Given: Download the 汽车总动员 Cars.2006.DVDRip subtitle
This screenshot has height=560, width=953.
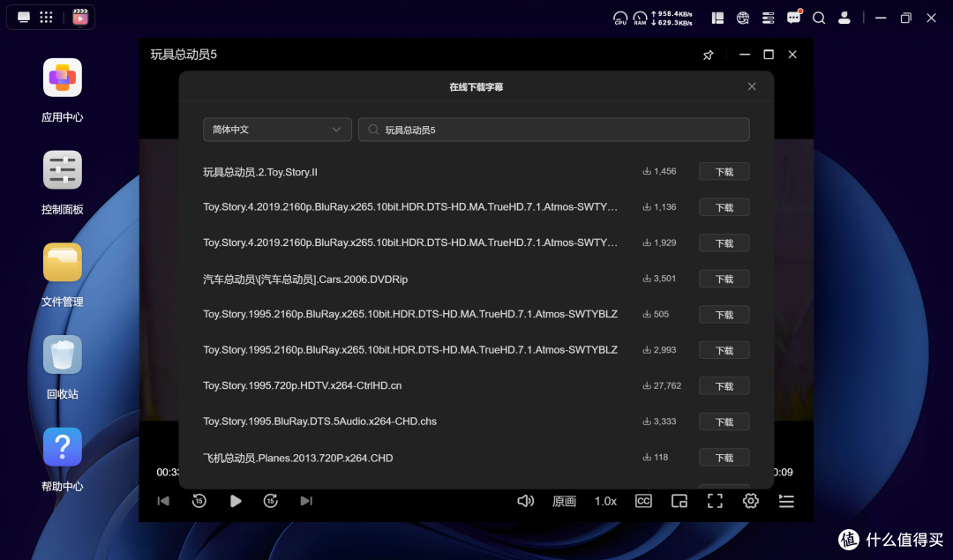Looking at the screenshot, I should click(x=724, y=279).
